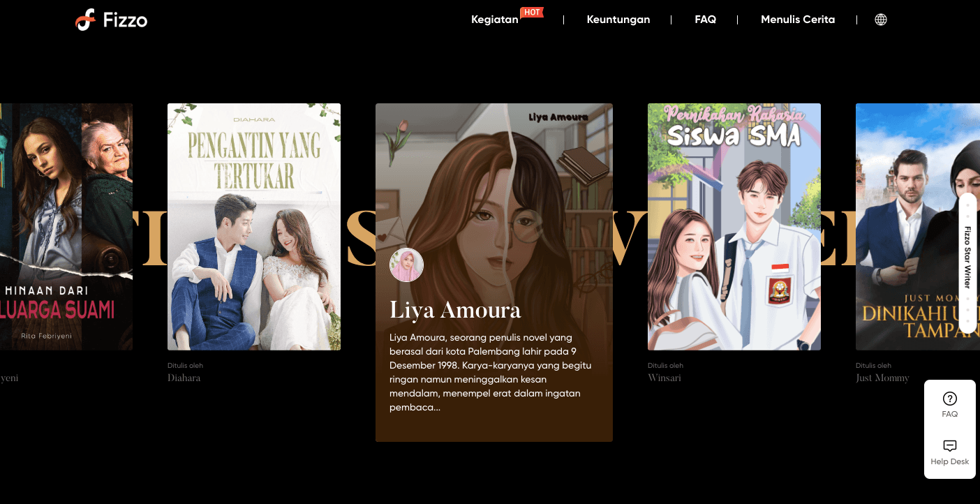The image size is (980, 504).
Task: Open the Pengantin Yang Tertukar book cover
Action: [254, 226]
